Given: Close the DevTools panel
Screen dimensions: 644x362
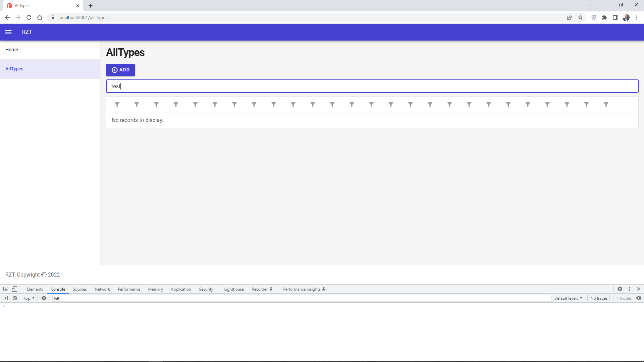Looking at the screenshot, I should tap(639, 289).
